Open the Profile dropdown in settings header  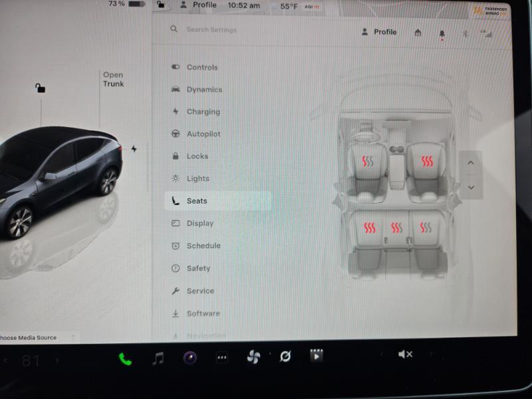379,32
